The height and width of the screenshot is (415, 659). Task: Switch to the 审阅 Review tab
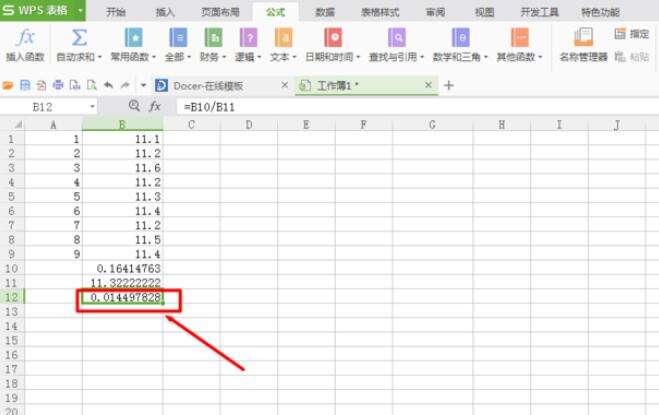(435, 12)
